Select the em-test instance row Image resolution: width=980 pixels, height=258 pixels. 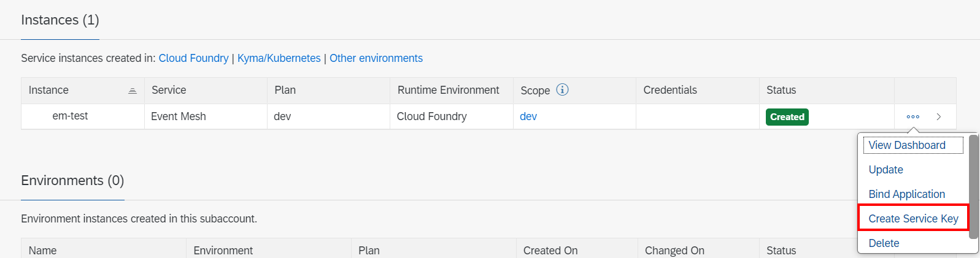(70, 116)
